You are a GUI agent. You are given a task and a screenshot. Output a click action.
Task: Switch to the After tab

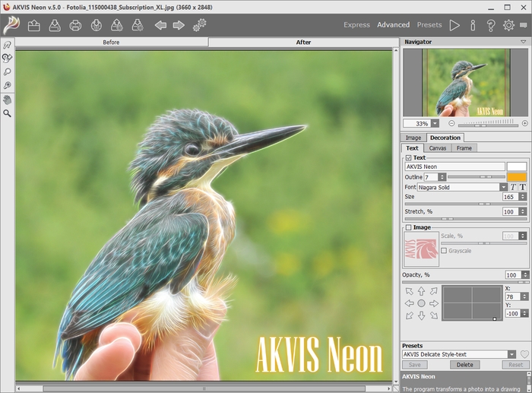tap(303, 42)
